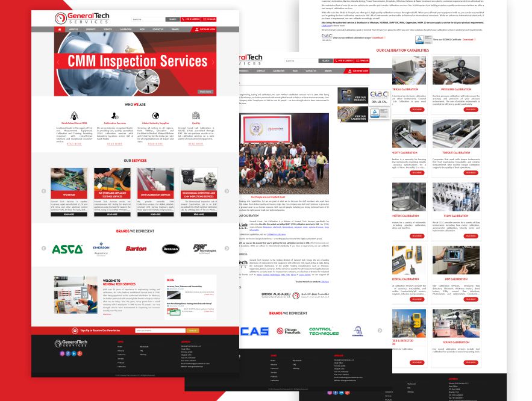This screenshot has width=532, height=401.
Task: Click the Search button on left page header
Action: point(173,19)
